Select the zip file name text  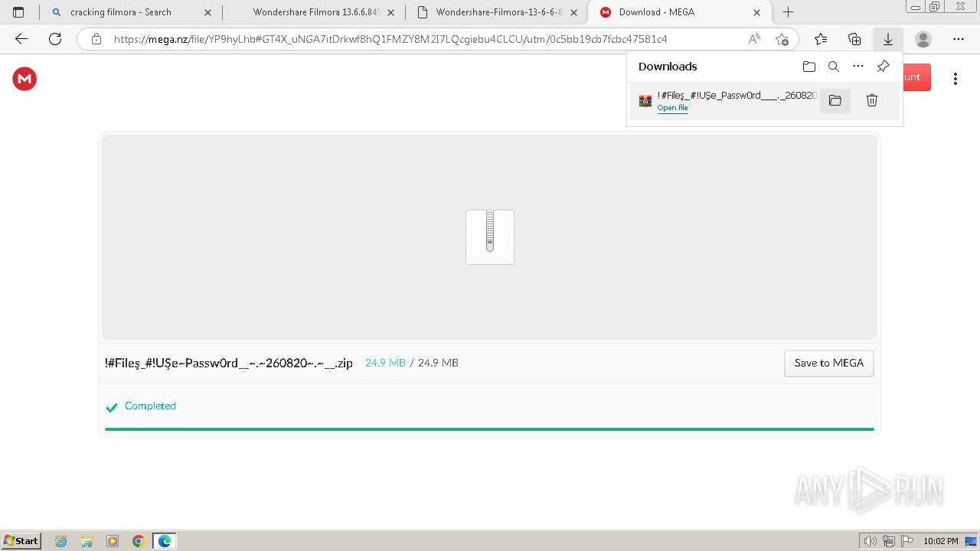(x=229, y=363)
